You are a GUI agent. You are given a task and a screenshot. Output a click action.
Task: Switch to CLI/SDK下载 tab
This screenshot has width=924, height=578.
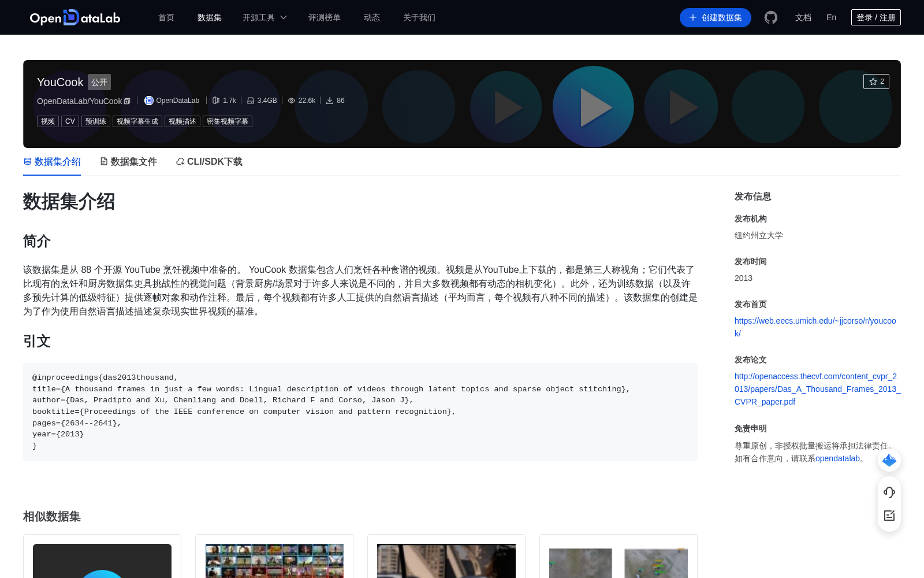209,162
